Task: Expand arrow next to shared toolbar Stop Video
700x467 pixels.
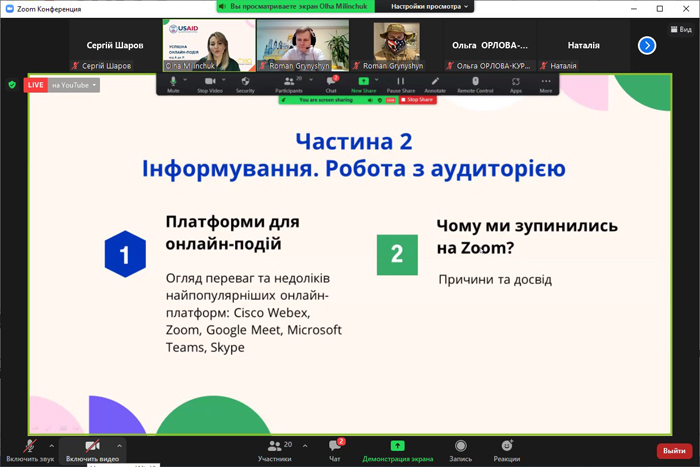Action: [224, 79]
